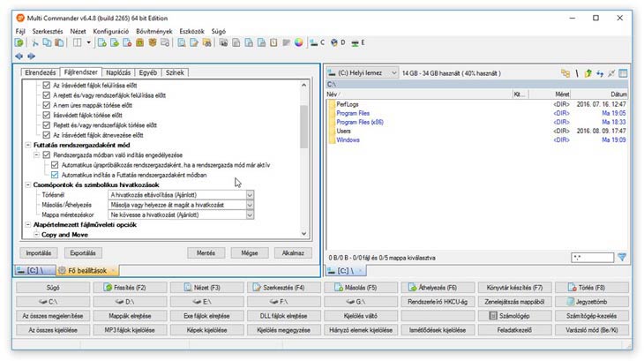Toggle 'Automatikus indítás a Futtatás rendszergazdaként módban'
644x361 pixels.
[x=56, y=174]
